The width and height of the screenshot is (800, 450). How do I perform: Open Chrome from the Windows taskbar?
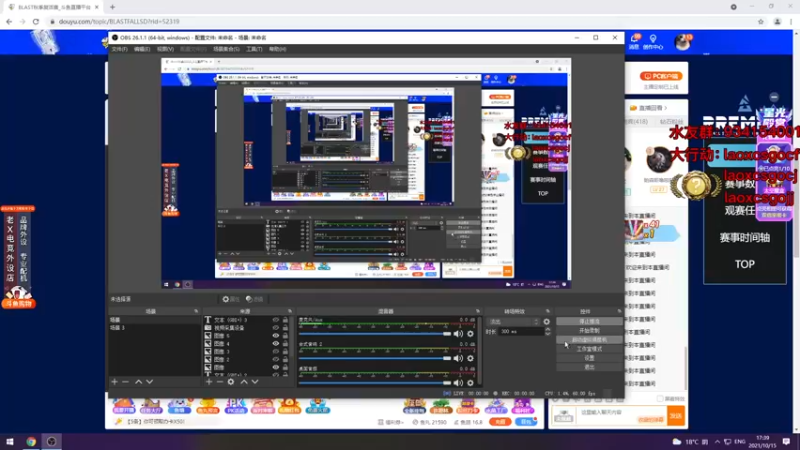31,442
